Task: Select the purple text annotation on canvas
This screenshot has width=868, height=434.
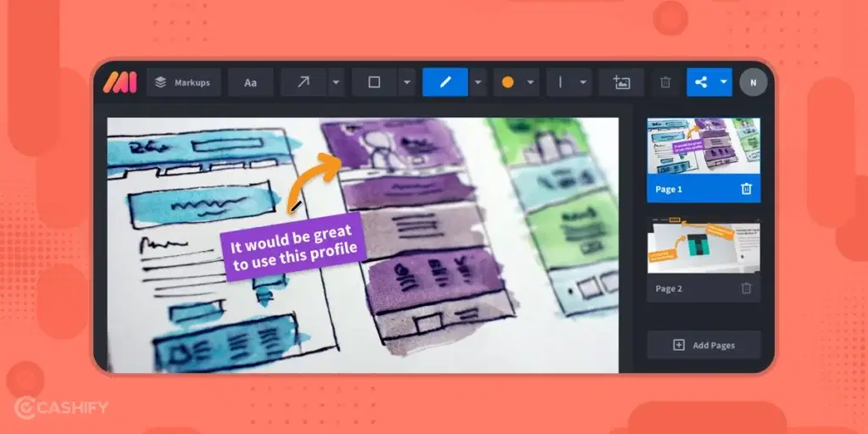Action: (293, 247)
